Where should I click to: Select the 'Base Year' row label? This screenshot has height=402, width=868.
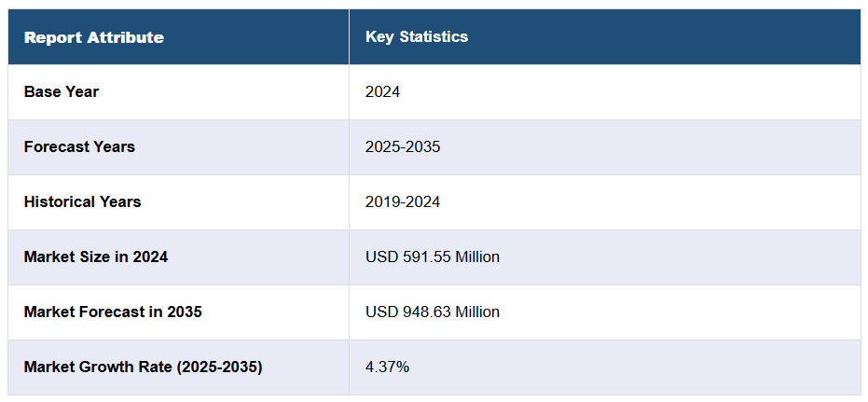coord(61,91)
